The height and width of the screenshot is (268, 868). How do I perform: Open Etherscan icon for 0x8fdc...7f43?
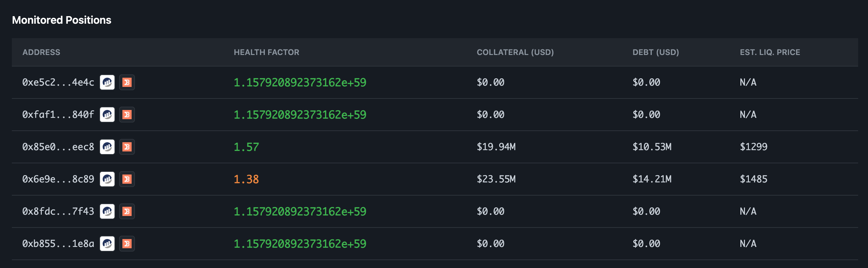coord(107,211)
